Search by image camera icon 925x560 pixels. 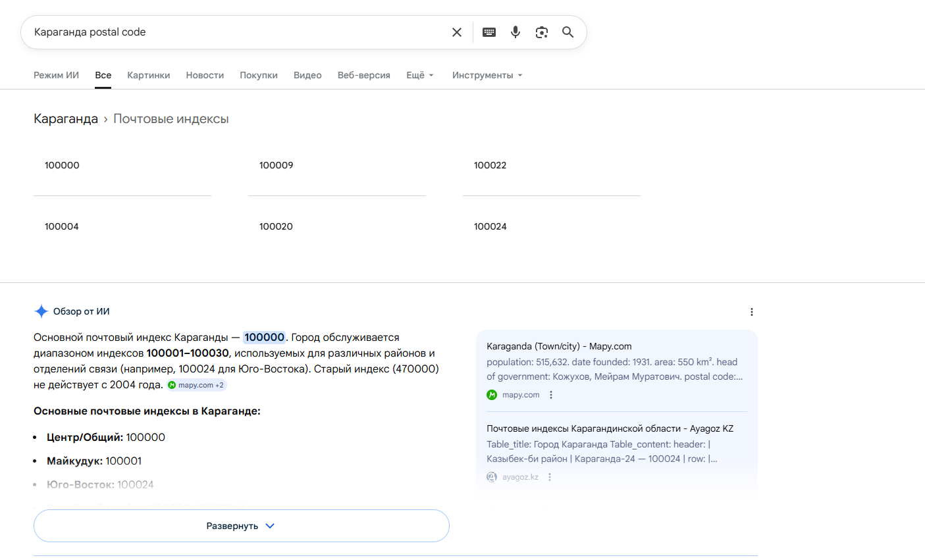point(541,32)
